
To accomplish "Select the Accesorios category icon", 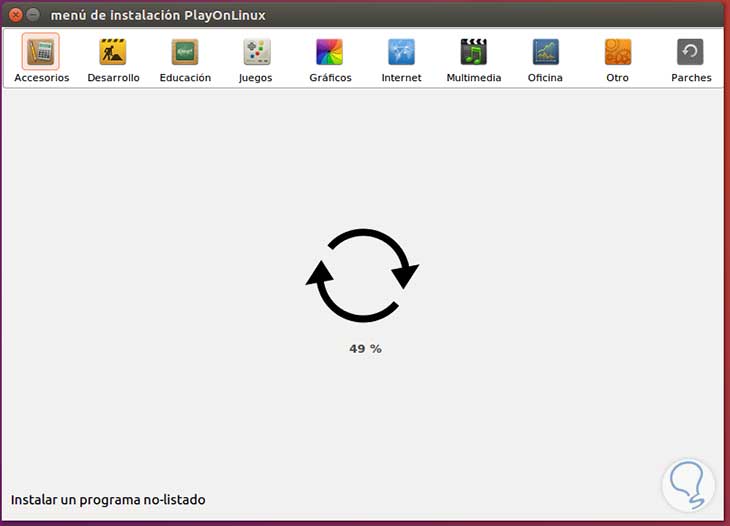I will [41, 52].
